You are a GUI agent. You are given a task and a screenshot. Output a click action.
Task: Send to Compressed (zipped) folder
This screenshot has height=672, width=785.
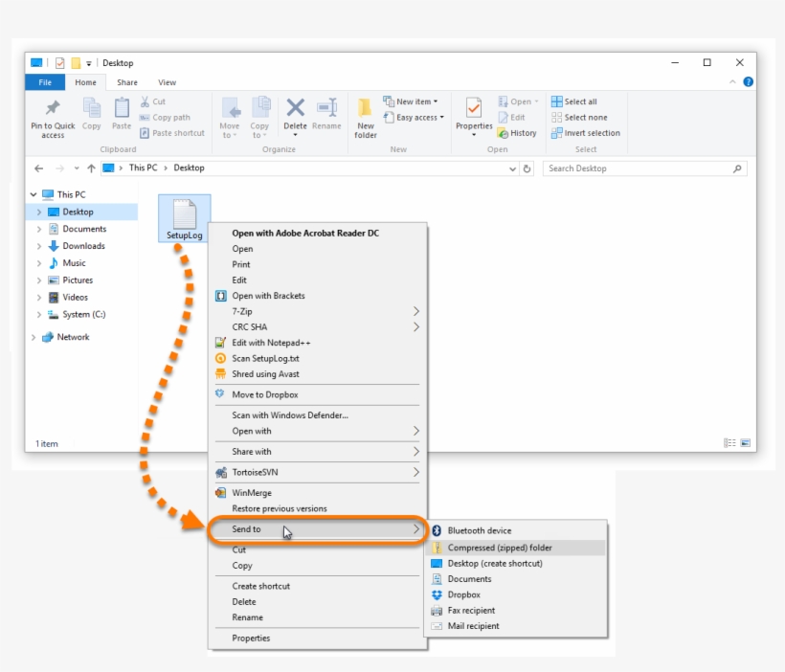coord(516,548)
